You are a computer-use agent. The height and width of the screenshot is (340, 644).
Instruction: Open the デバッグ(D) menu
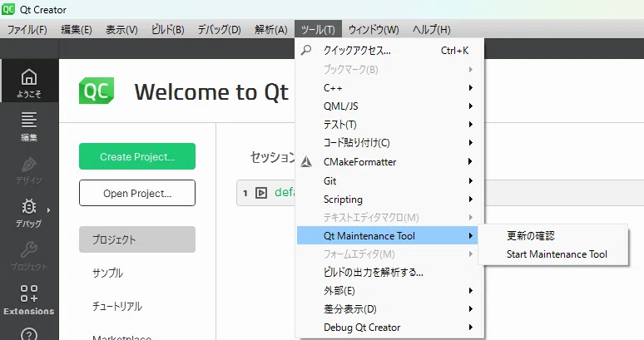click(220, 30)
